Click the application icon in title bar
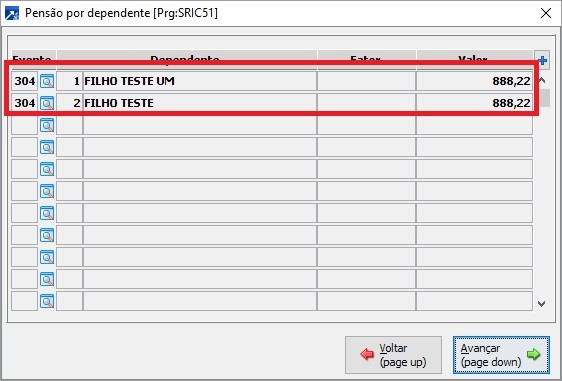562x381 pixels. click(x=12, y=14)
